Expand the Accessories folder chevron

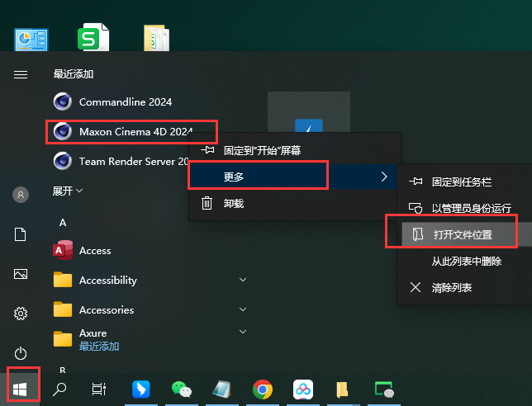pos(243,309)
